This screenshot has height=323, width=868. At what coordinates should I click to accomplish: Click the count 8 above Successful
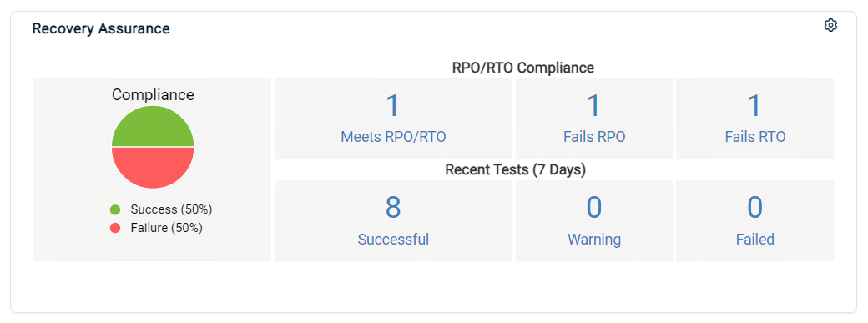click(393, 208)
